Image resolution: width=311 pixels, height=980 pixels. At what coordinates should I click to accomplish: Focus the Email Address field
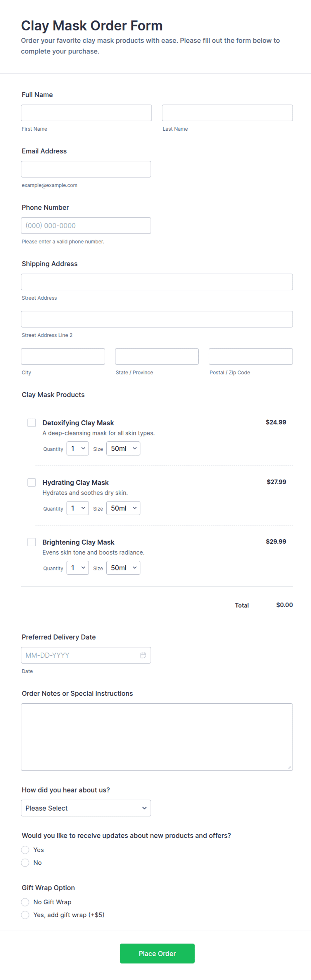(86, 169)
